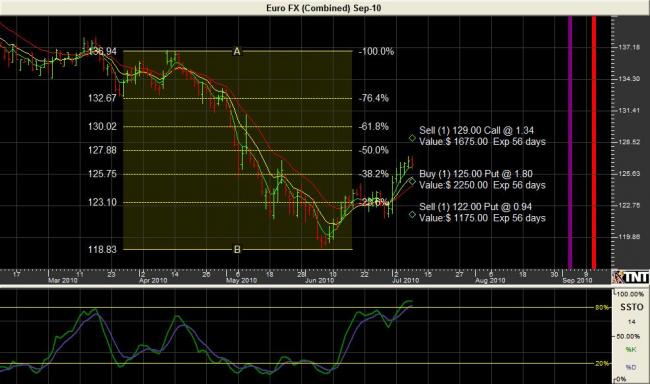This screenshot has height=384, width=650.
Task: Click the purple vertical expiration line
Action: pos(570,142)
